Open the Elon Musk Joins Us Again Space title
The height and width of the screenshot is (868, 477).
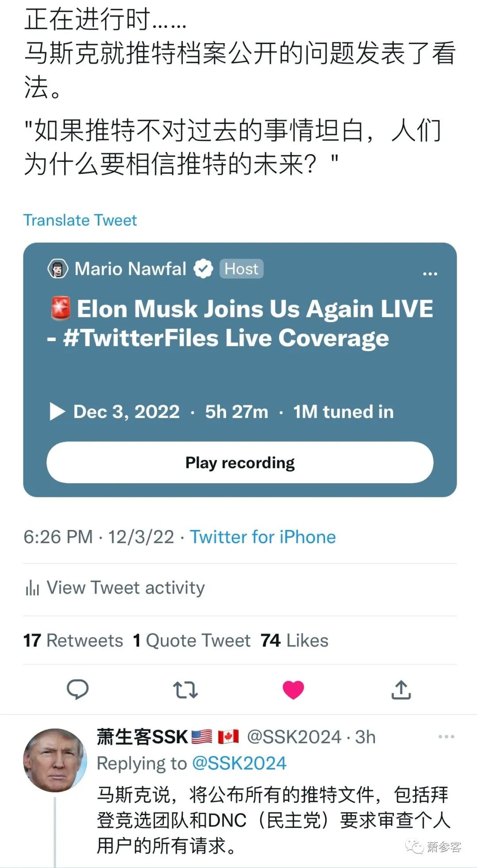(x=241, y=323)
